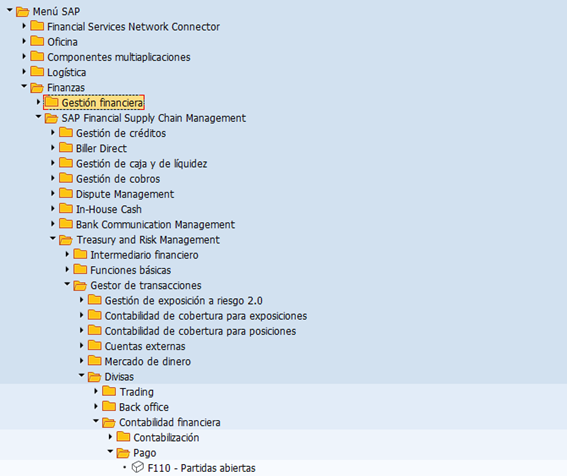
Task: Click the Bank Communication Management folder icon
Action: click(66, 224)
